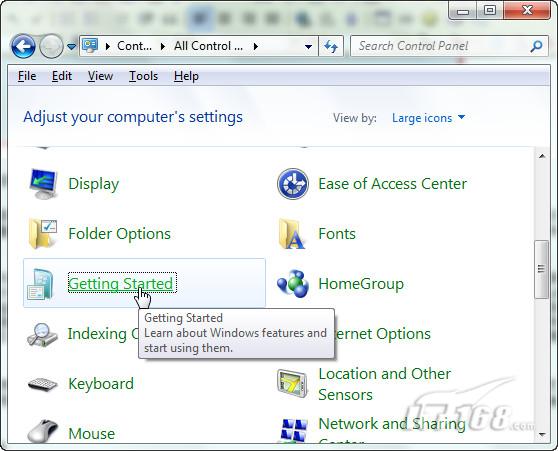Open the HomeGroup spheres icon
The height and width of the screenshot is (451, 558).
pyautogui.click(x=293, y=284)
